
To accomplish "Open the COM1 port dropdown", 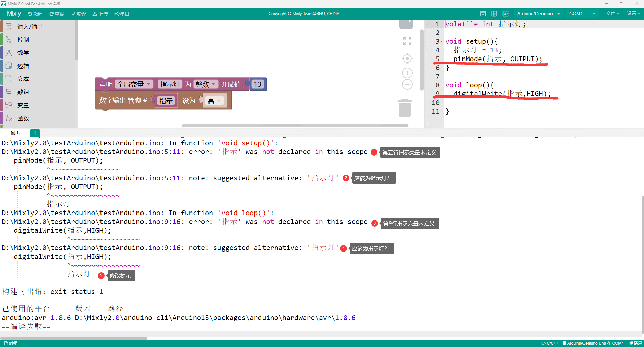I will 582,14.
